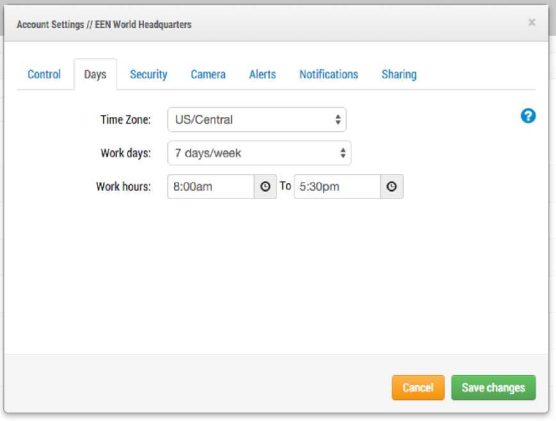The image size is (556, 421).
Task: Go to the Alerts tab
Action: tap(262, 74)
